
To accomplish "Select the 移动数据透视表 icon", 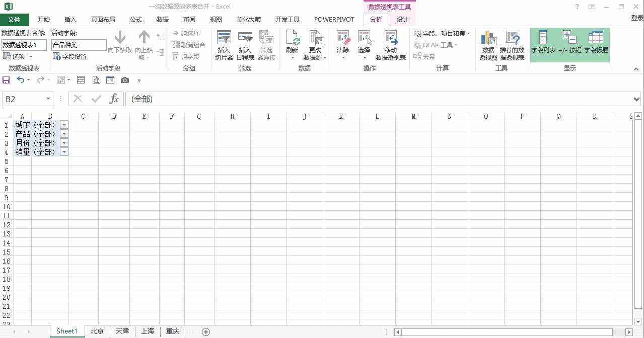I will (391, 44).
